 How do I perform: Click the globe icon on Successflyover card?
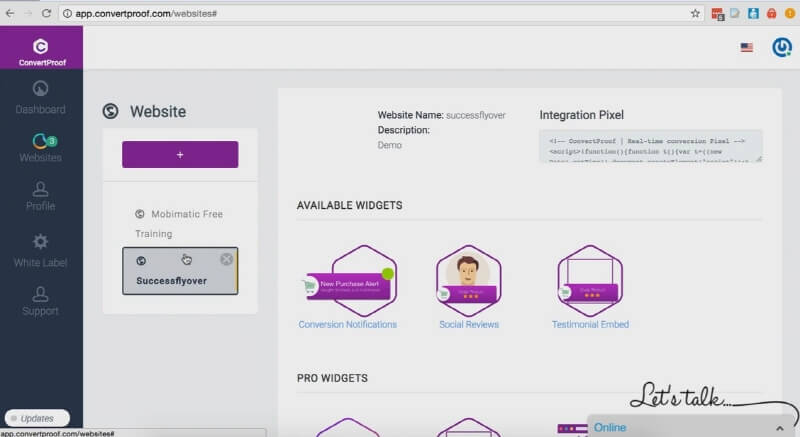click(141, 261)
